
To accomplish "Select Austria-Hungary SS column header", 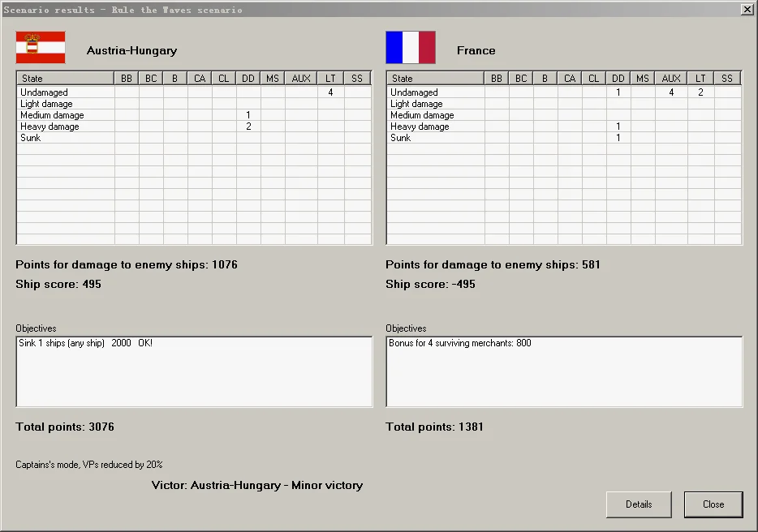I will click(x=357, y=79).
